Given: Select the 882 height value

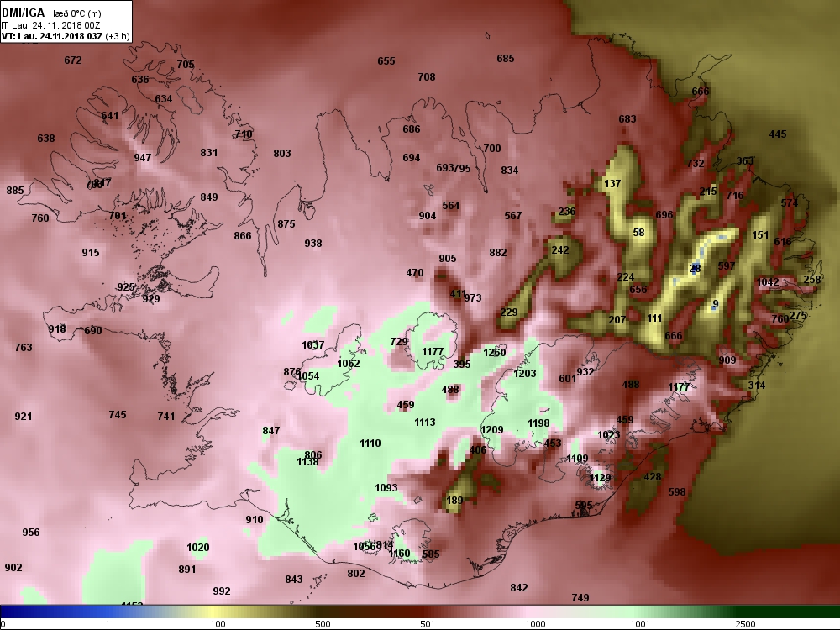Looking at the screenshot, I should tap(497, 252).
